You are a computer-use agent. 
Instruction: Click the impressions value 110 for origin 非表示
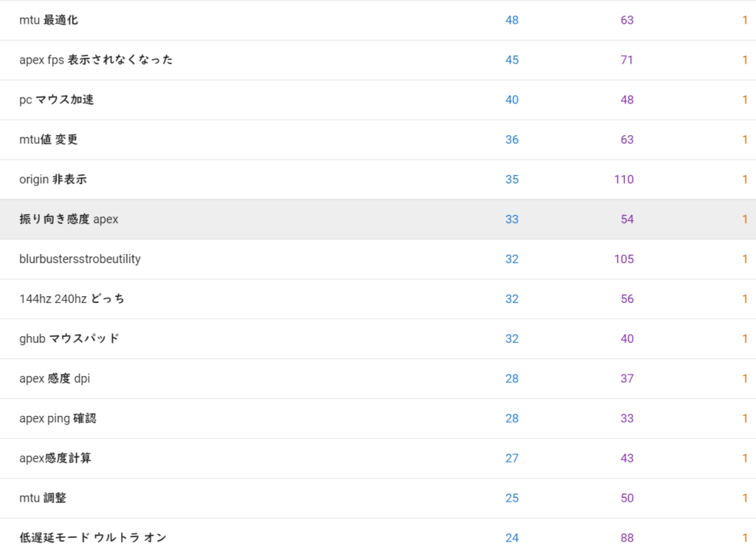pyautogui.click(x=624, y=179)
